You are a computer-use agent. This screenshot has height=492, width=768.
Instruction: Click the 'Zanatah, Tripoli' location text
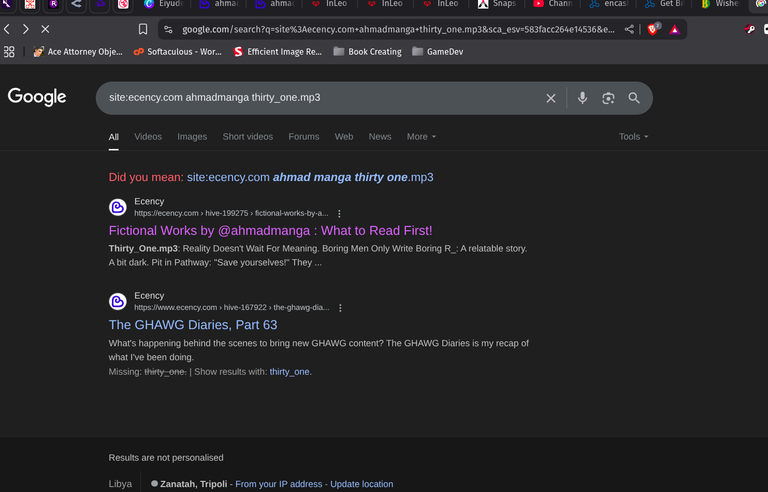click(x=193, y=484)
